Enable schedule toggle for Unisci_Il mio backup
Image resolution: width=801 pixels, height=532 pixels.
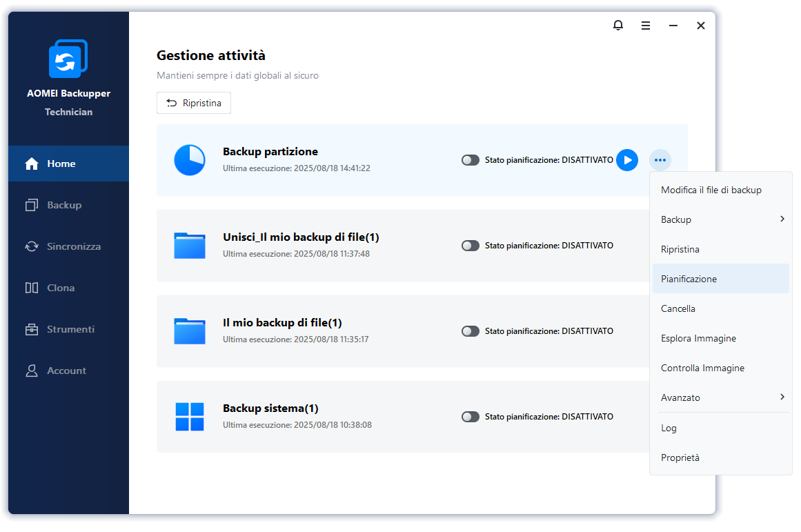click(471, 246)
